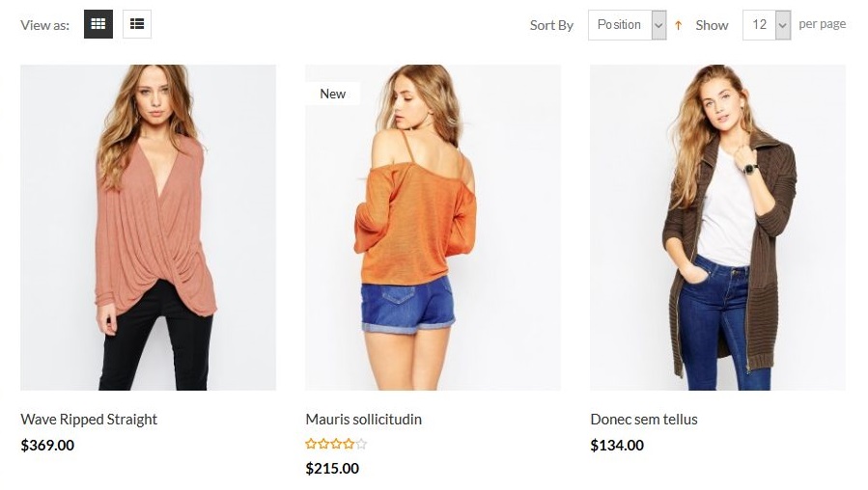Screen dimensions: 868x490
Task: Click the Wave Ripped Straight title link
Action: click(89, 420)
